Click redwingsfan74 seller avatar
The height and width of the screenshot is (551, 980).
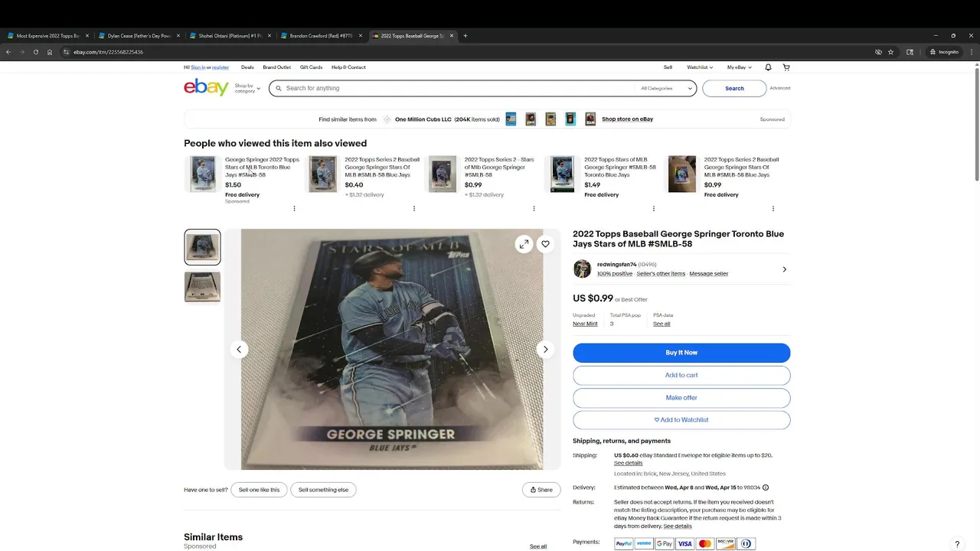click(582, 269)
